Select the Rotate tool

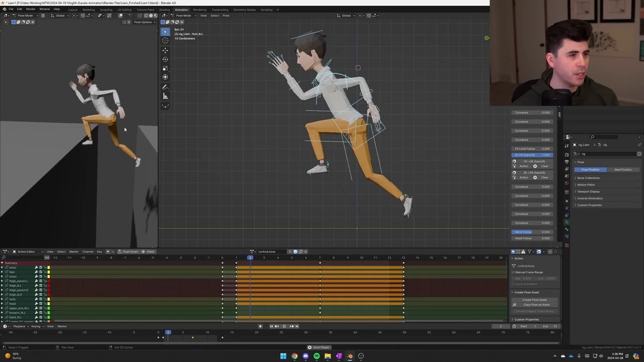[x=165, y=59]
